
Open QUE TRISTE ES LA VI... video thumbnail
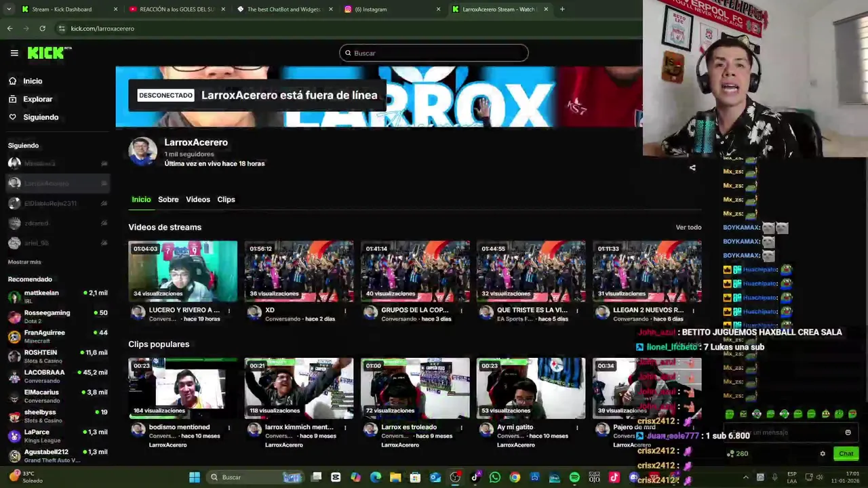(531, 270)
